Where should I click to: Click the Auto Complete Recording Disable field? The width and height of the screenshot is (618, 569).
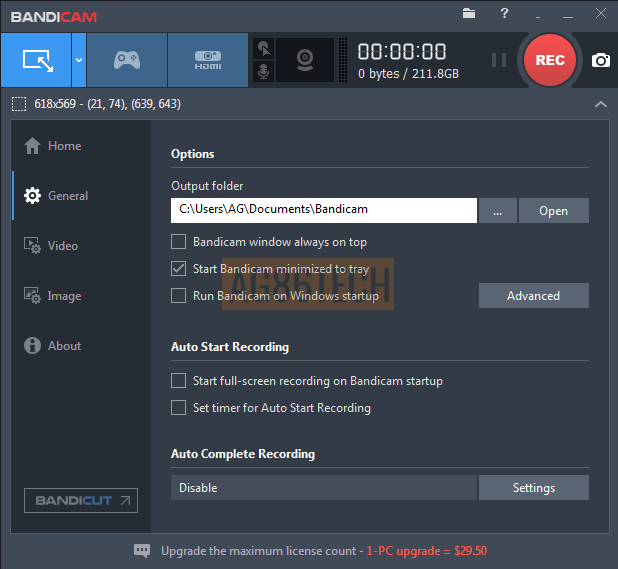[x=324, y=487]
